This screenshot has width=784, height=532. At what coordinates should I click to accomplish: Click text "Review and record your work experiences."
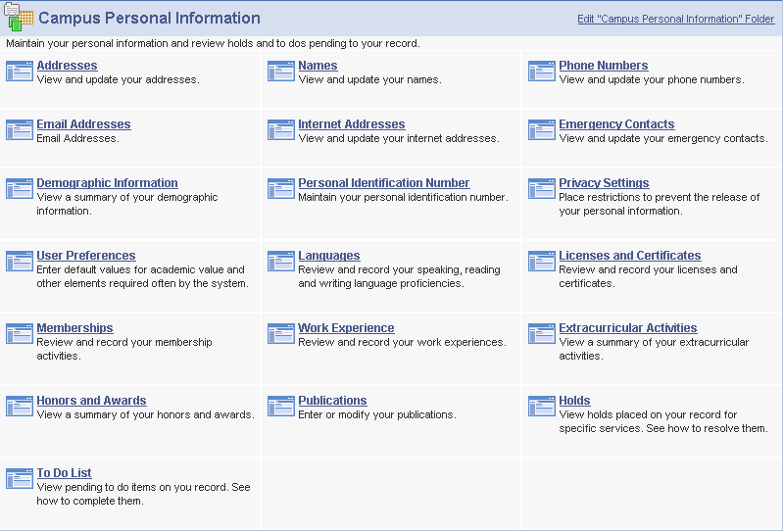pos(402,342)
